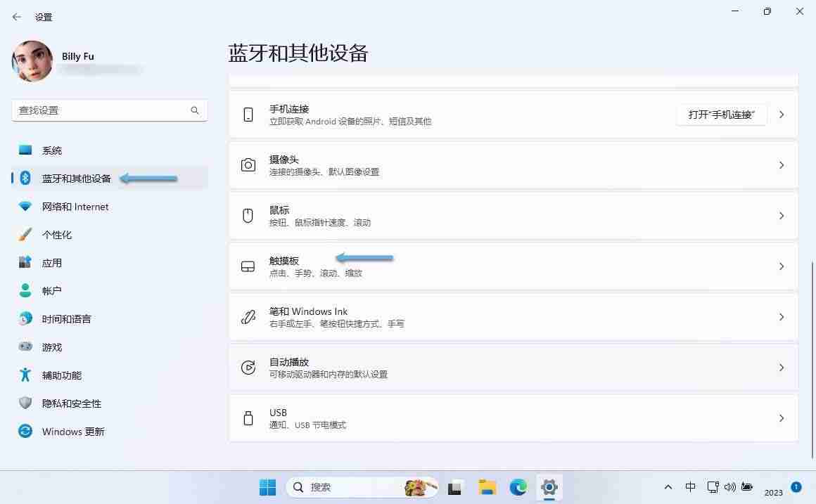Select the Windows 更新 icon in sidebar

(x=26, y=431)
